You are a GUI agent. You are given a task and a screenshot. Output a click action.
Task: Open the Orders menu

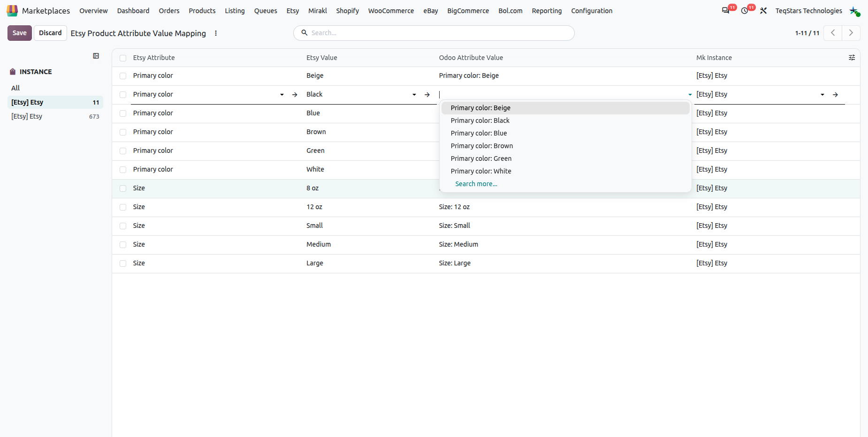(169, 11)
